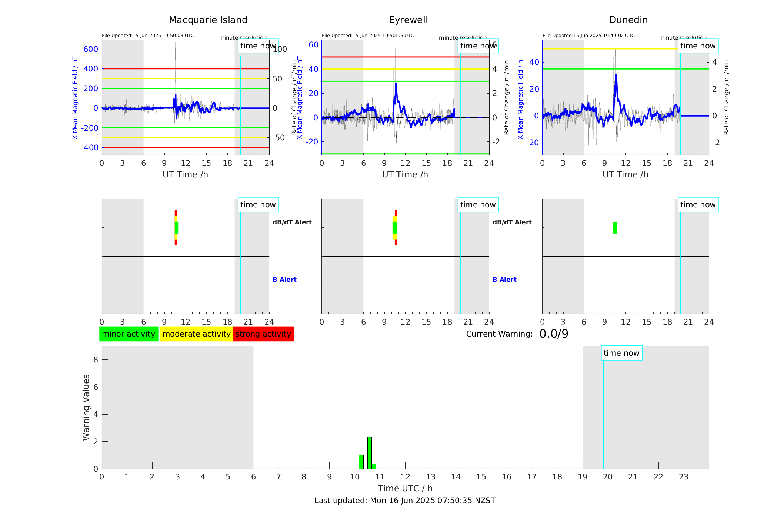Click the Macquarie Island dB/dT alert color marker
This screenshot has height=532, width=784.
click(176, 228)
